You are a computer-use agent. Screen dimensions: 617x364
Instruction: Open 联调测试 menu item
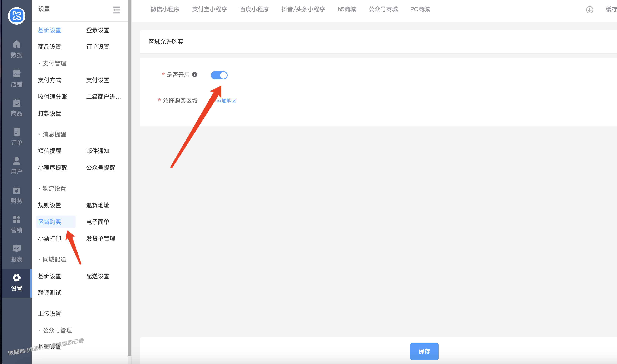click(x=50, y=293)
